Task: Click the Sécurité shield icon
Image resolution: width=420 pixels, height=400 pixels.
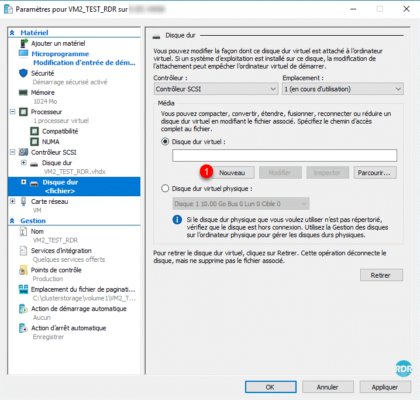Action: coord(23,73)
